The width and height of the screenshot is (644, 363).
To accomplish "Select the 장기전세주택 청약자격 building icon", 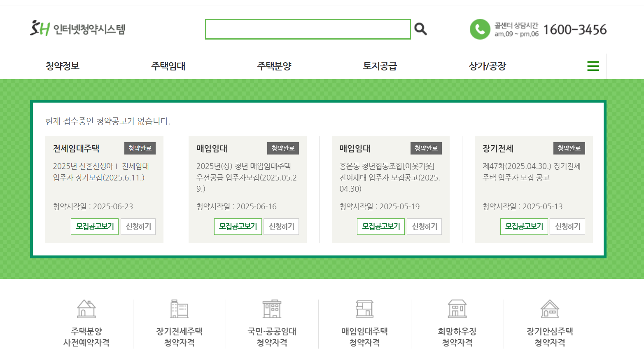I will [x=178, y=309].
